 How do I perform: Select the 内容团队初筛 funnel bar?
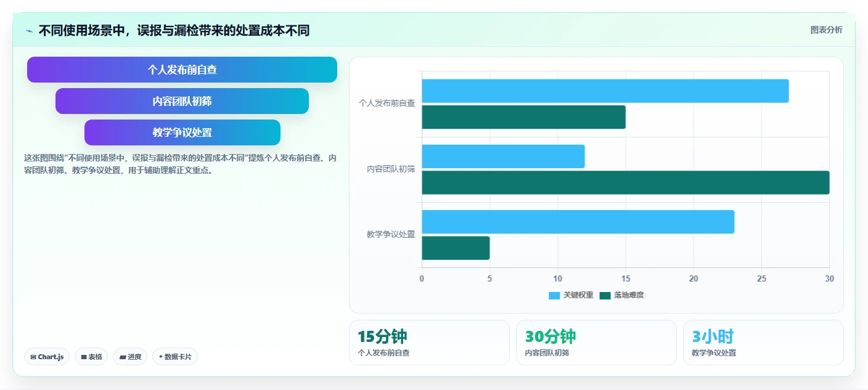click(x=182, y=101)
